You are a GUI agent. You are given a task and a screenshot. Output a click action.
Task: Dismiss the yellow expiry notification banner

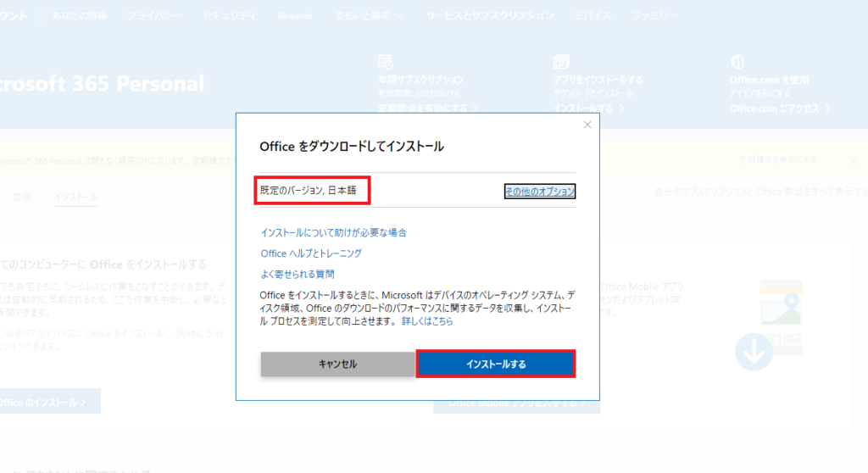coord(854,160)
